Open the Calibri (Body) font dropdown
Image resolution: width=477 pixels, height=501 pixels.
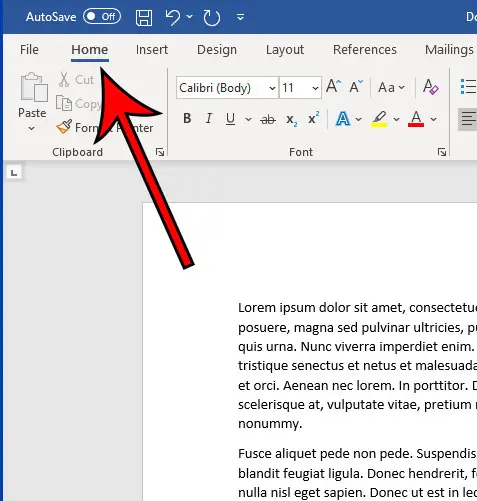(x=227, y=88)
